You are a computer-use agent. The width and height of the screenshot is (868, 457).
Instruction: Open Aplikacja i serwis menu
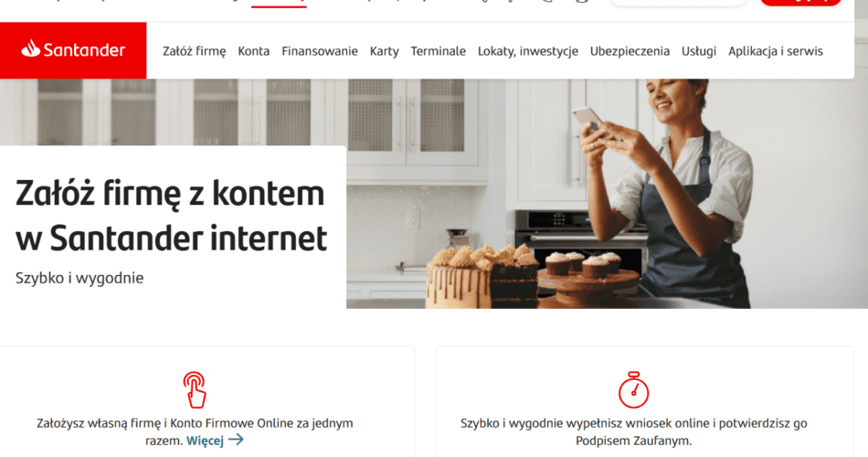[x=776, y=51]
